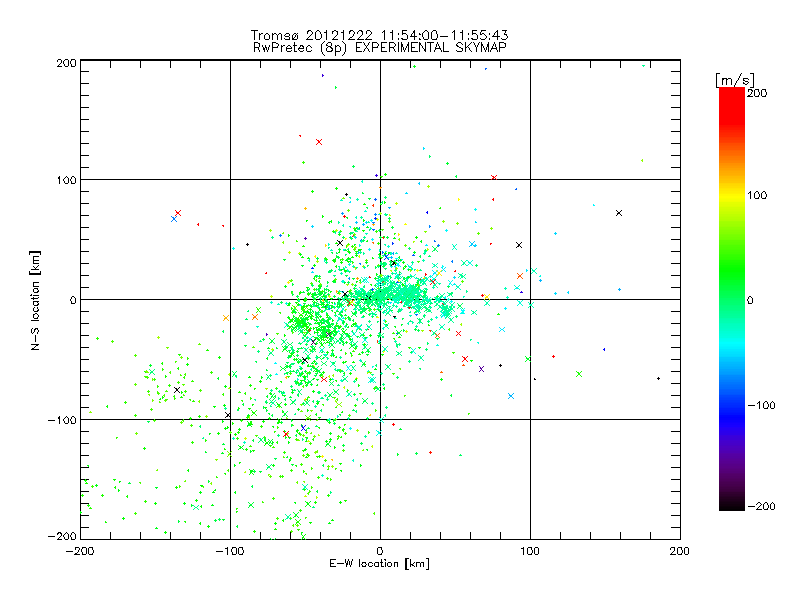Click the colorbar label '-100'

tap(761, 405)
